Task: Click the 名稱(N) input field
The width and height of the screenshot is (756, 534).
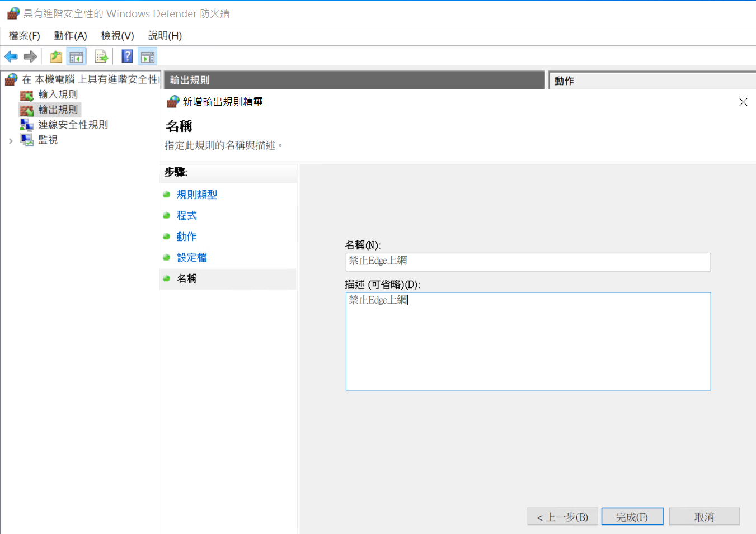Action: (528, 262)
